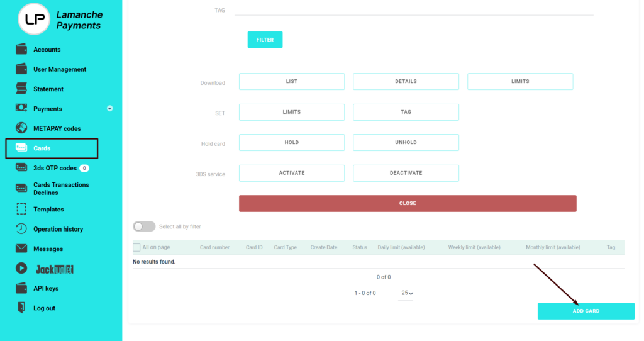644x341 pixels.
Task: Toggle the Select all by filter switch
Action: pos(144,226)
